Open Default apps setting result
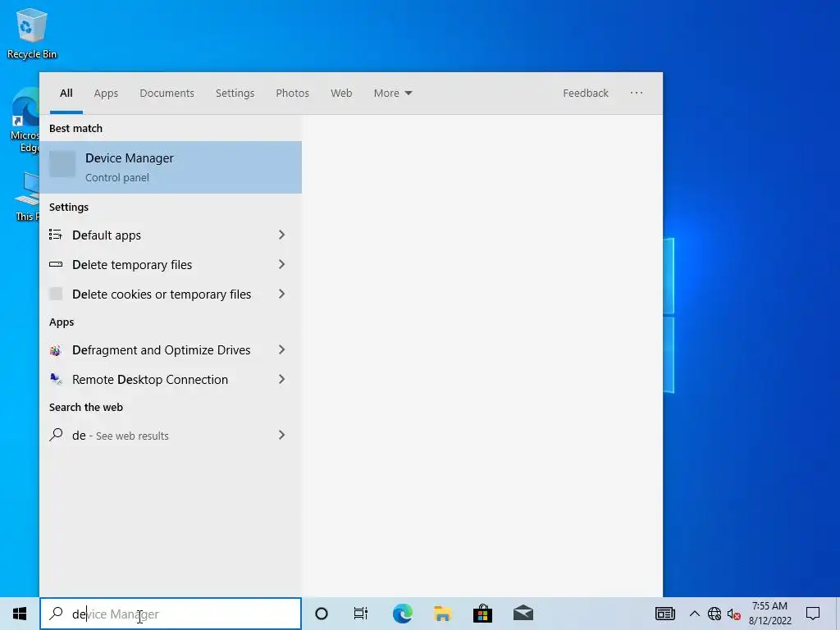This screenshot has height=630, width=840. click(x=171, y=235)
